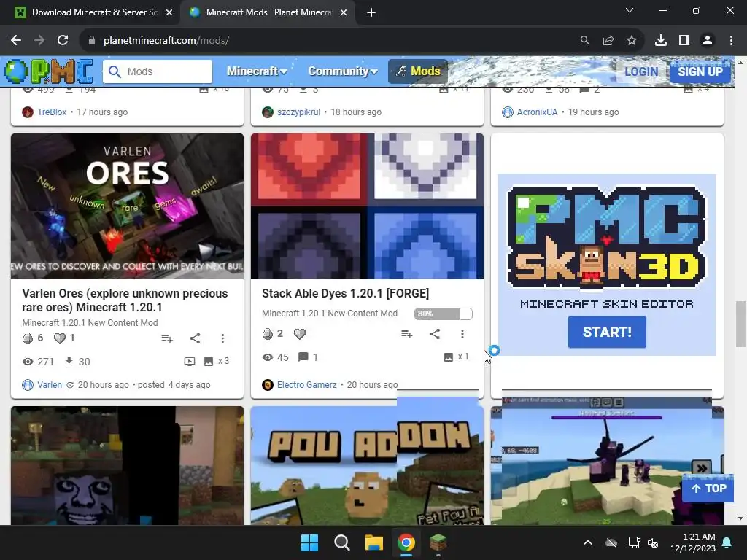Open Electro Gamerz author profile

pos(307,385)
